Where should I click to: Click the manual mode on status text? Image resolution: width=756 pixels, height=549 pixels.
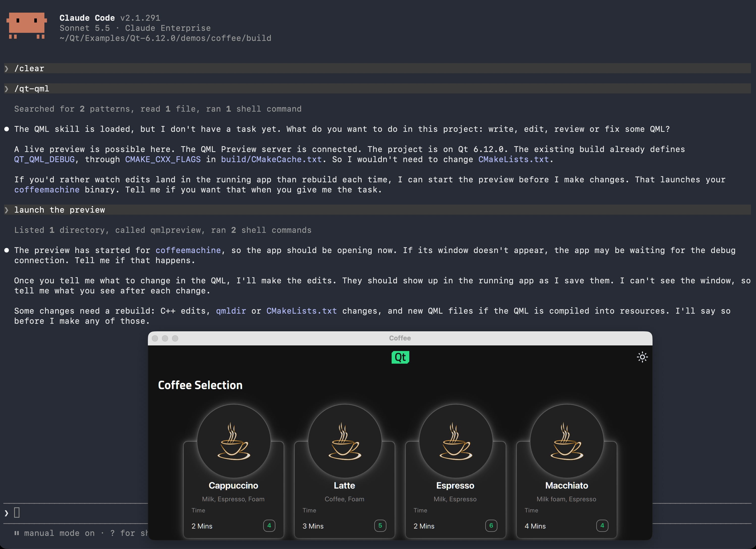59,533
